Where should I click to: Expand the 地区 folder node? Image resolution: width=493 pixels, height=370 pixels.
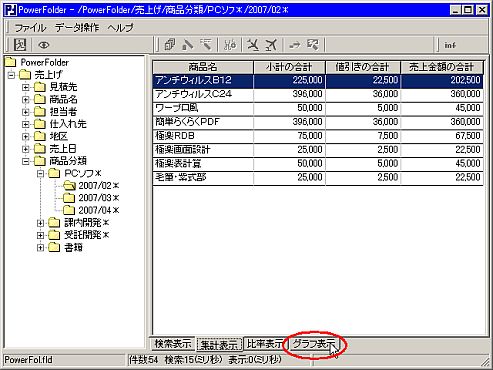click(26, 137)
